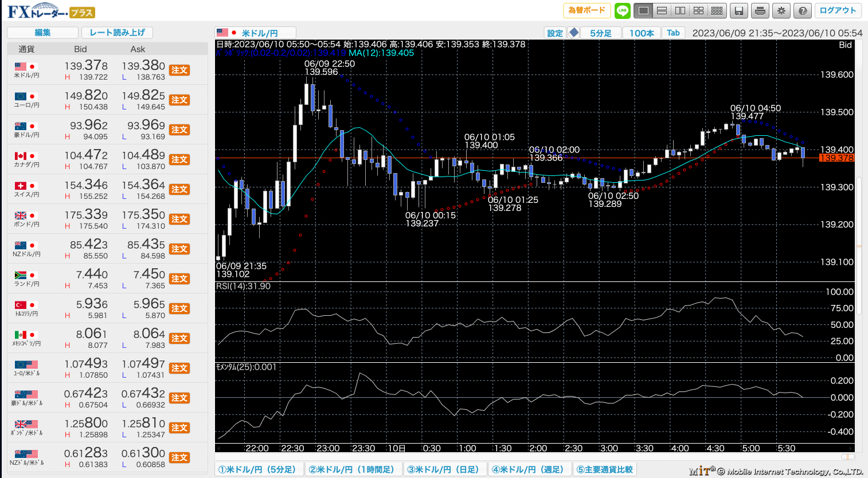This screenshot has height=478, width=868.
Task: Share via the green LINE icon
Action: click(622, 11)
